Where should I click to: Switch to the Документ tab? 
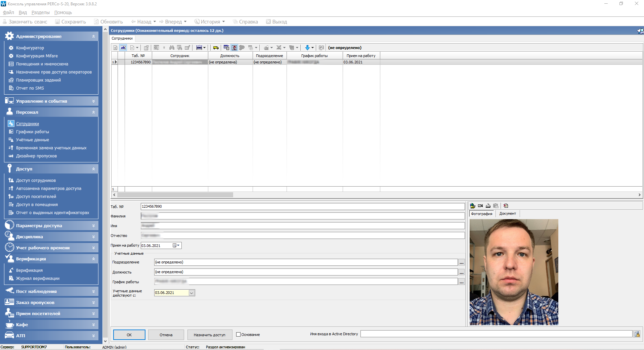(507, 214)
